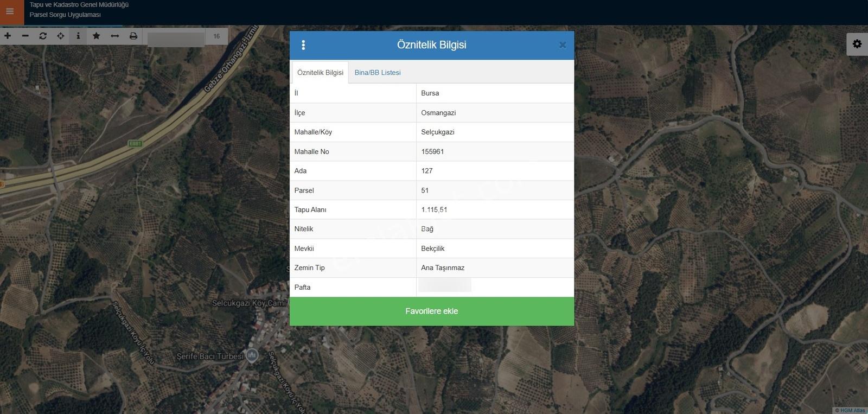Click the Bursa value cell
This screenshot has height=414, width=868.
coord(495,93)
